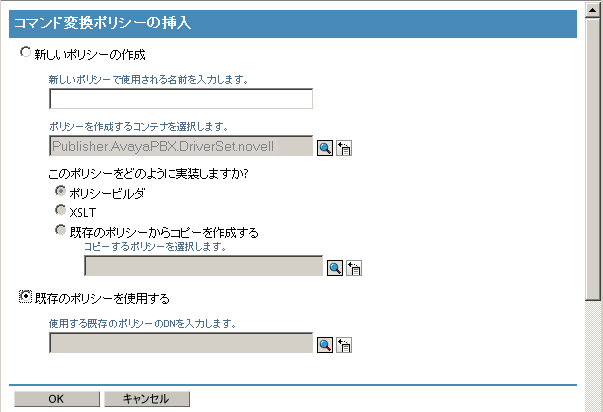This screenshot has height=412, width=603.
Task: Click the existing policy DN input field
Action: [180, 344]
